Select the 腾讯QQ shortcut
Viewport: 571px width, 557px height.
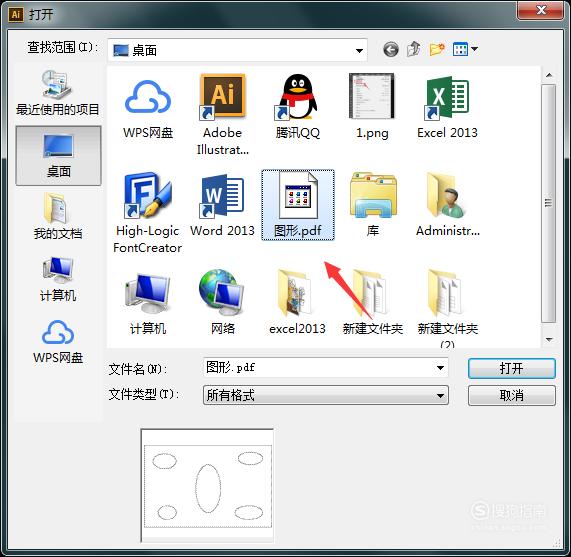[298, 106]
